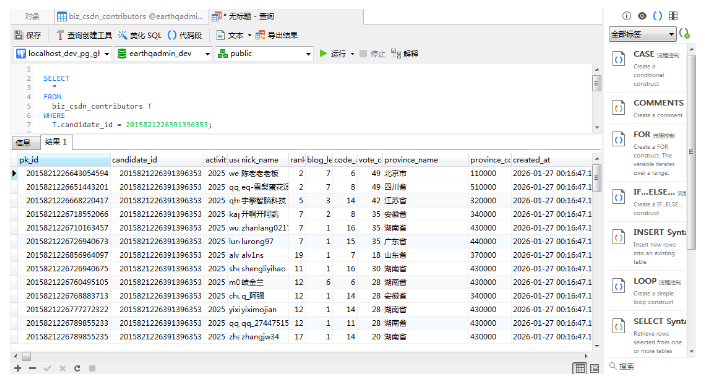The image size is (705, 385).
Task: Select the FOR snippet
Action: 646,153
